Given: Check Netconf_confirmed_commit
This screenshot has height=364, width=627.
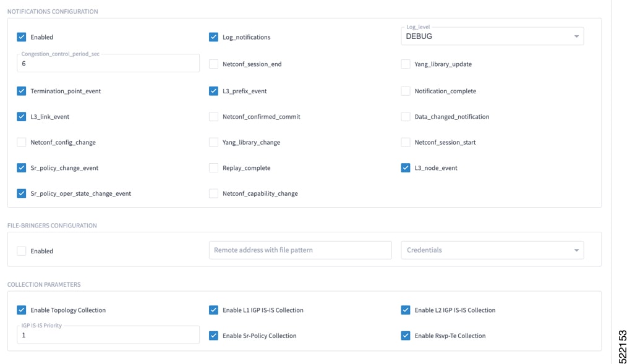Looking at the screenshot, I should tap(213, 117).
